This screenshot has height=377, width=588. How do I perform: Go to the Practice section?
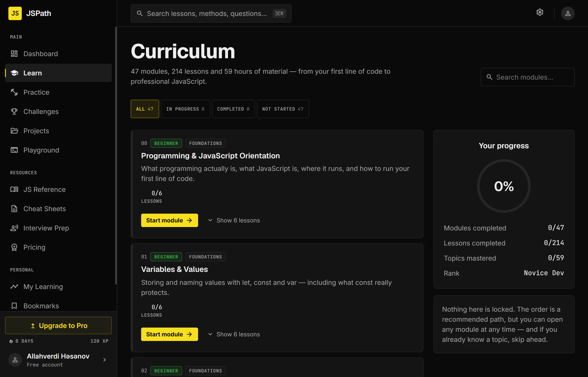(58, 92)
